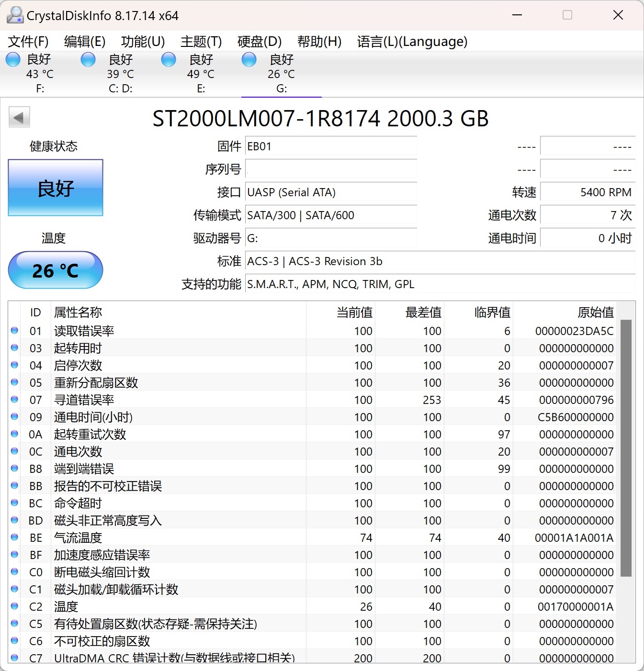This screenshot has height=671, width=644.
Task: Click the status dot for C0 断电磁头缩回计数
Action: (14, 571)
